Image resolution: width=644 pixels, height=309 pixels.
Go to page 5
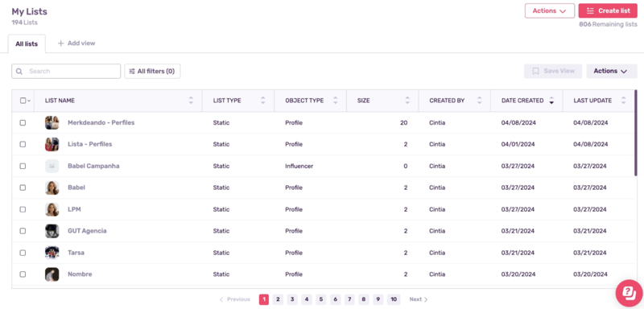(x=320, y=299)
